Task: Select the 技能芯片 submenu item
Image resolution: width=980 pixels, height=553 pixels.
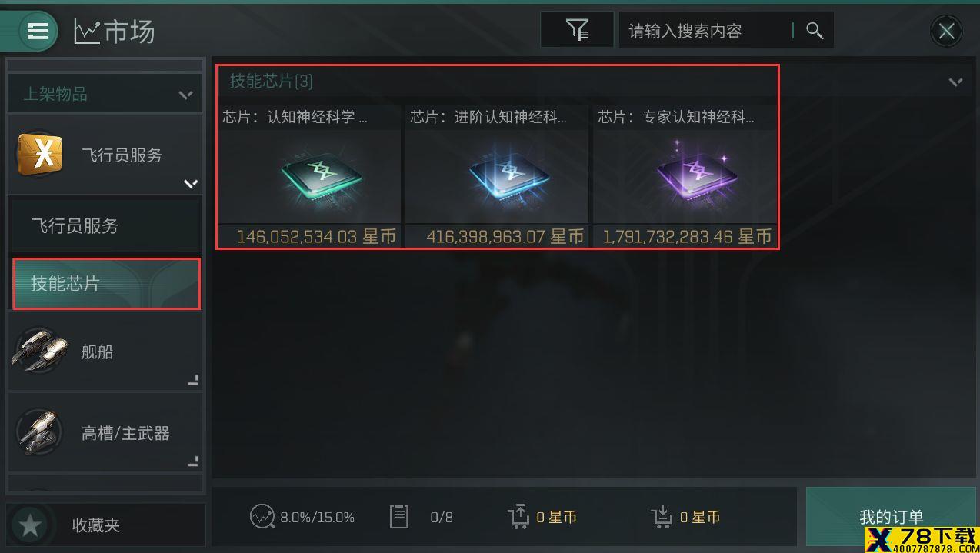Action: pos(106,284)
